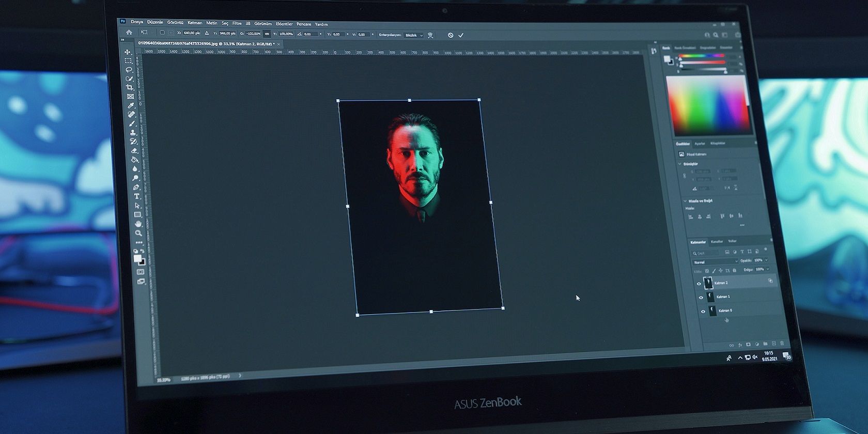Image resolution: width=868 pixels, height=434 pixels.
Task: Toggle Quick Mask mode below color swatches
Action: pos(141,272)
